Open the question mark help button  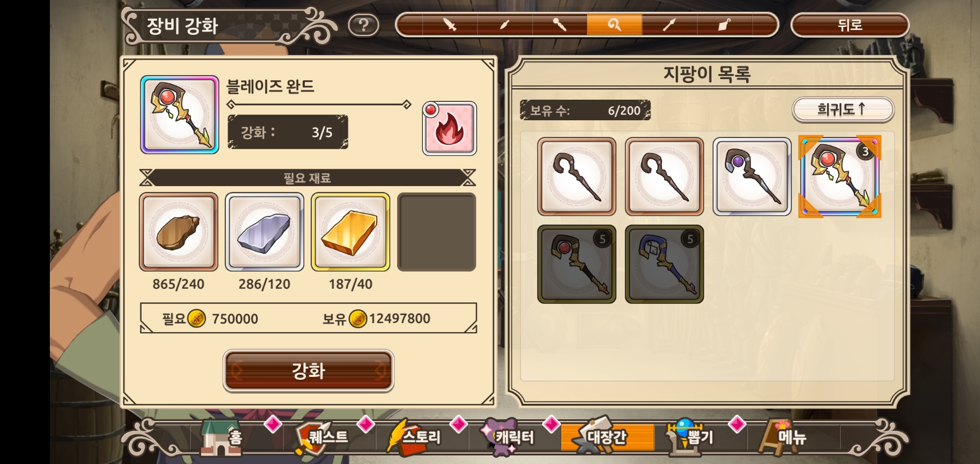point(363,25)
